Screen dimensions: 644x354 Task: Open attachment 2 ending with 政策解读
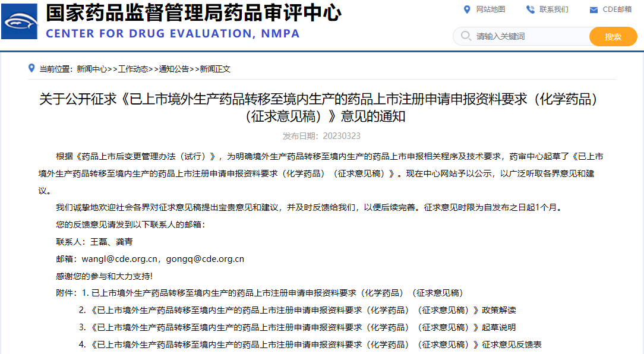tap(303, 310)
